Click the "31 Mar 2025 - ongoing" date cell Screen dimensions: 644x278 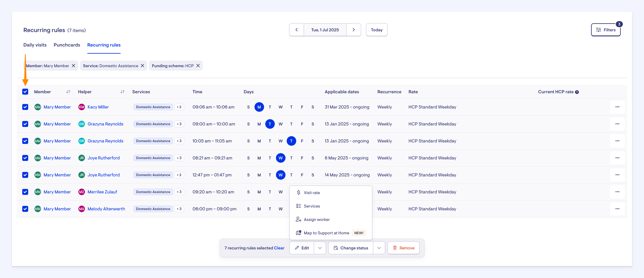[347, 107]
